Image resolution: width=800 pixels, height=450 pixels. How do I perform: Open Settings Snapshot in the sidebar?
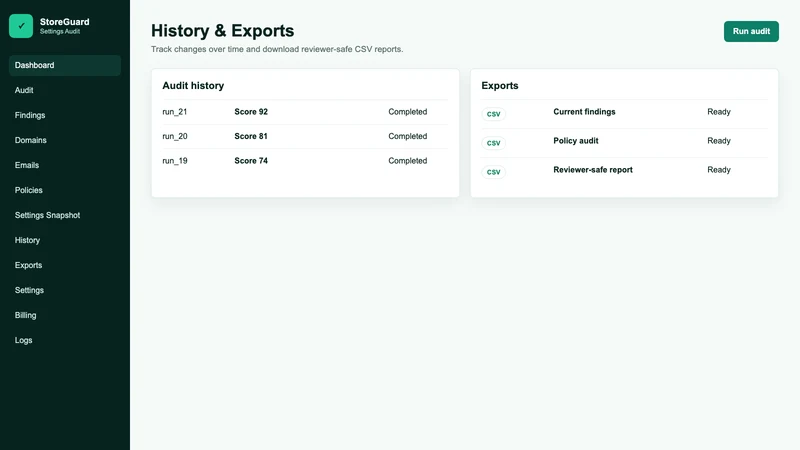tap(65, 215)
